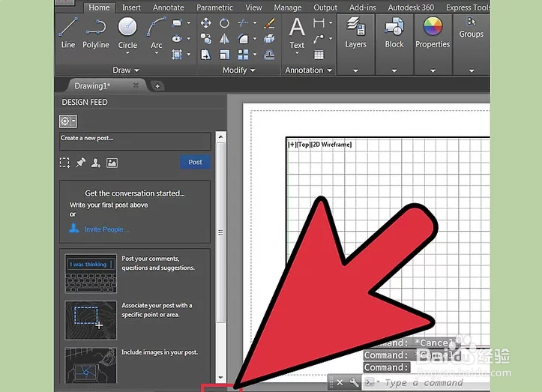The width and height of the screenshot is (542, 392).
Task: Expand the Properties panel arrow
Action: (x=433, y=70)
